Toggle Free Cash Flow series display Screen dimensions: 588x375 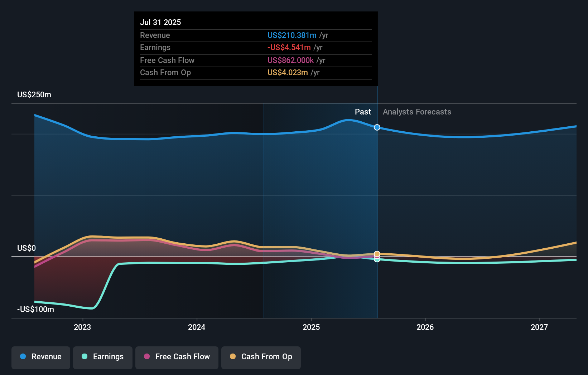pos(177,357)
